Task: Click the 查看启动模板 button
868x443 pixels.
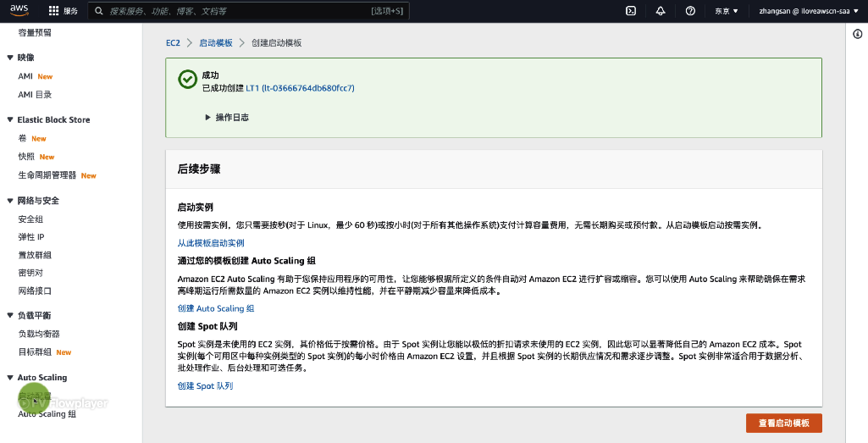Action: click(784, 423)
